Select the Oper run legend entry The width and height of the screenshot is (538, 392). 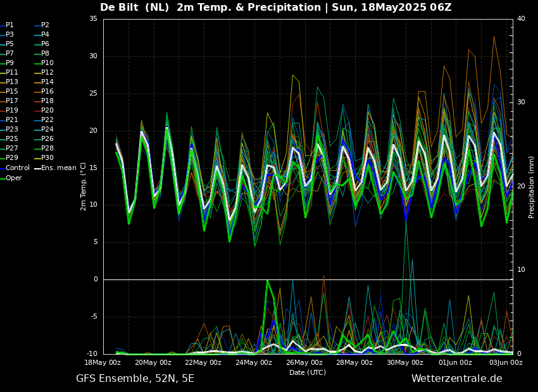tap(11, 178)
